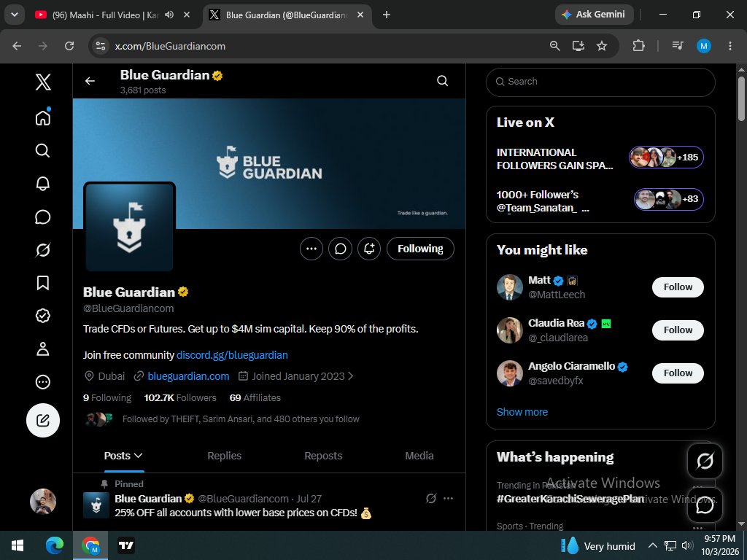The height and width of the screenshot is (560, 747).
Task: Click the X search input field
Action: [600, 82]
